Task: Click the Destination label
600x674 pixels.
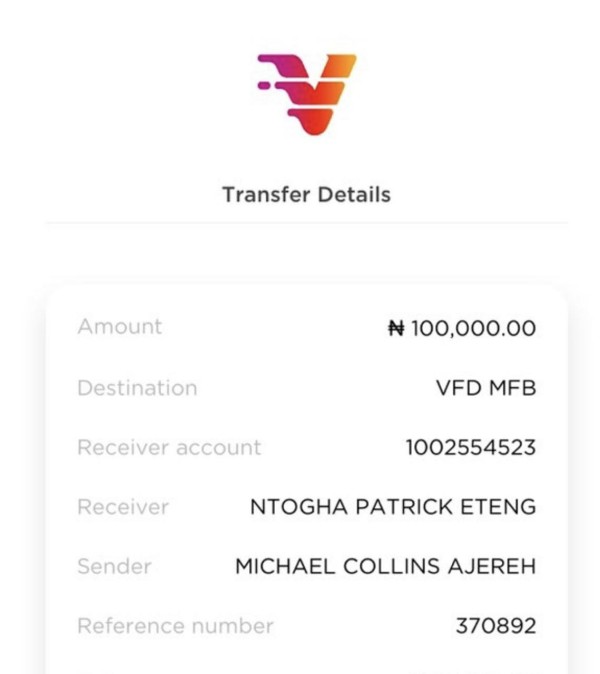Action: pos(137,388)
